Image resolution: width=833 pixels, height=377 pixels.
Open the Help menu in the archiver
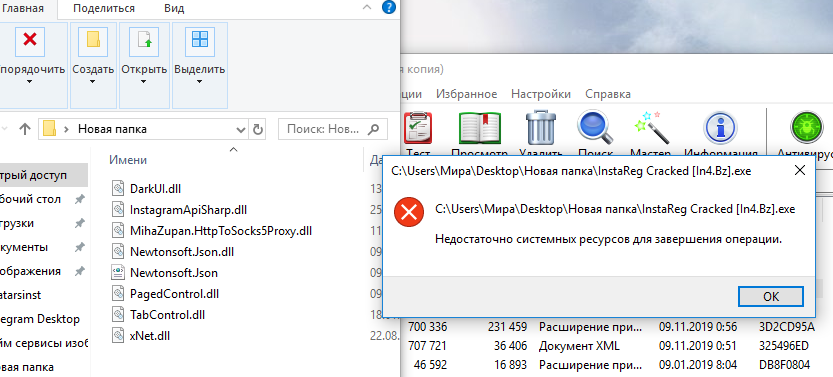pyautogui.click(x=608, y=94)
